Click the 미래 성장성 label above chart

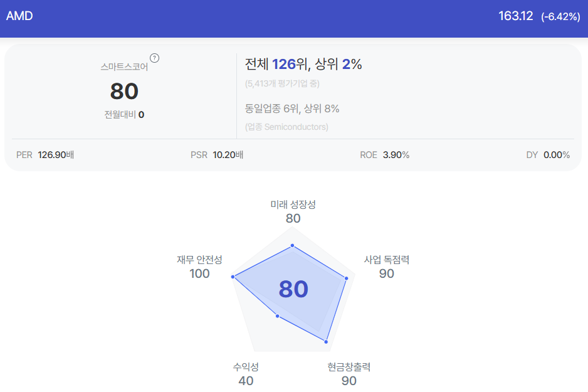point(293,204)
